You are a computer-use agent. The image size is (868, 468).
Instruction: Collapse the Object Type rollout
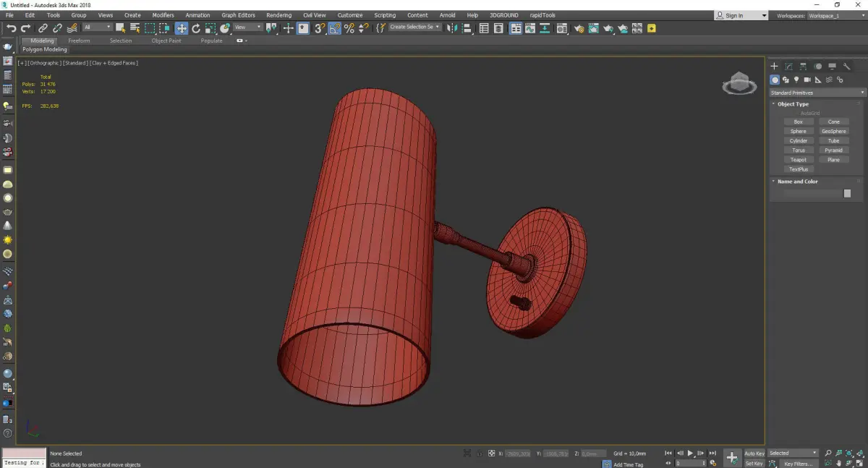(x=793, y=104)
